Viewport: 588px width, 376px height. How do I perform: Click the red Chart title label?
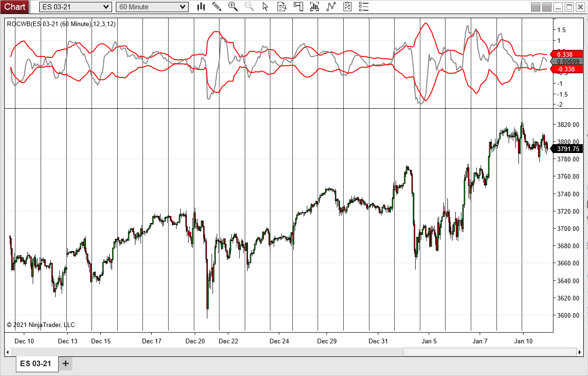coord(15,7)
